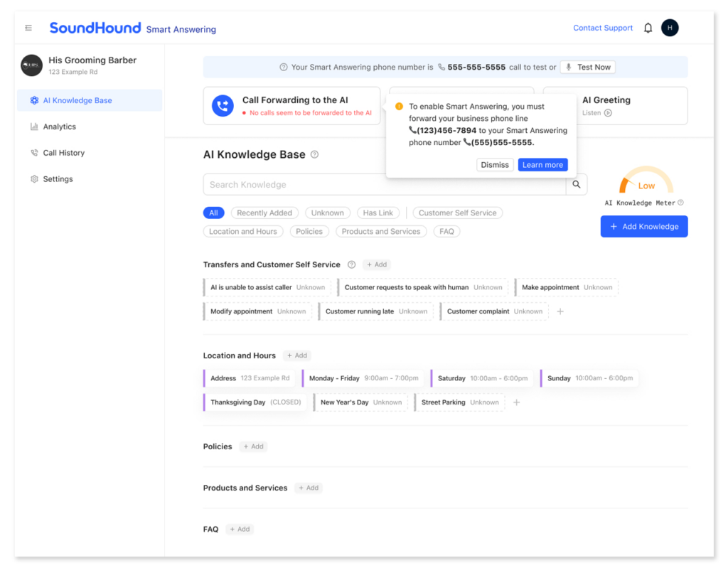Open Customer complaint knowledge item

(494, 311)
